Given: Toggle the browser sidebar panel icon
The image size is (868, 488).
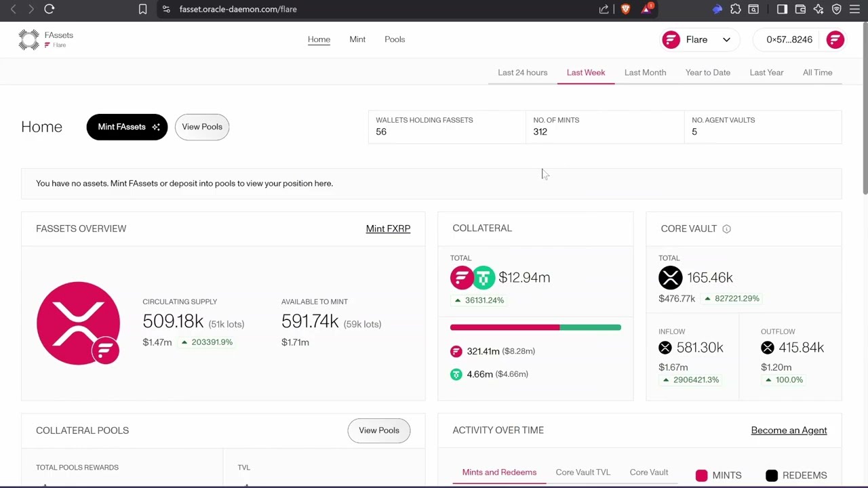Looking at the screenshot, I should point(782,9).
